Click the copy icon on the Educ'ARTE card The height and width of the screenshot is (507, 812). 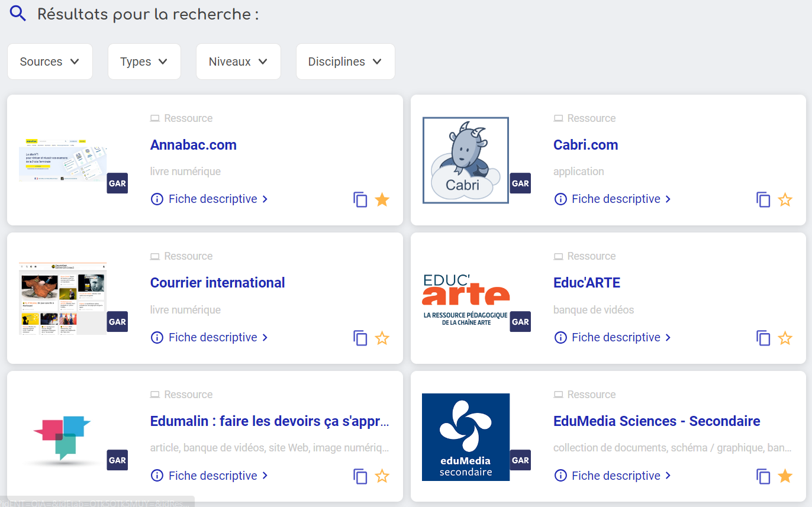pos(763,338)
